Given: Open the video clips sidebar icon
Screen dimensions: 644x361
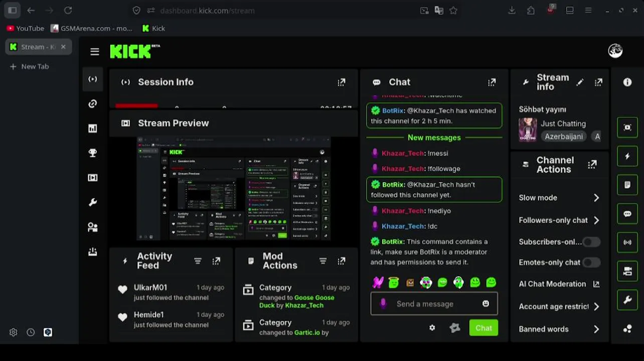Looking at the screenshot, I should [x=93, y=177].
